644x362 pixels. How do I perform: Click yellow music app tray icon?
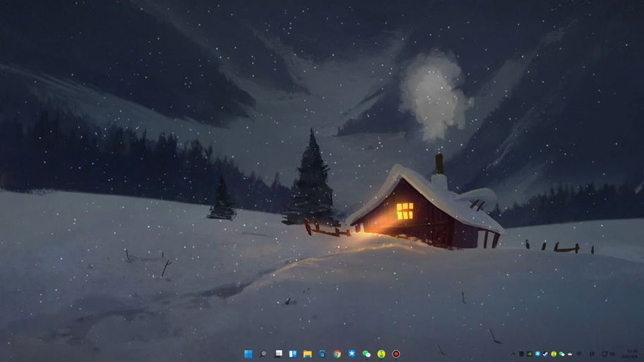click(554, 354)
